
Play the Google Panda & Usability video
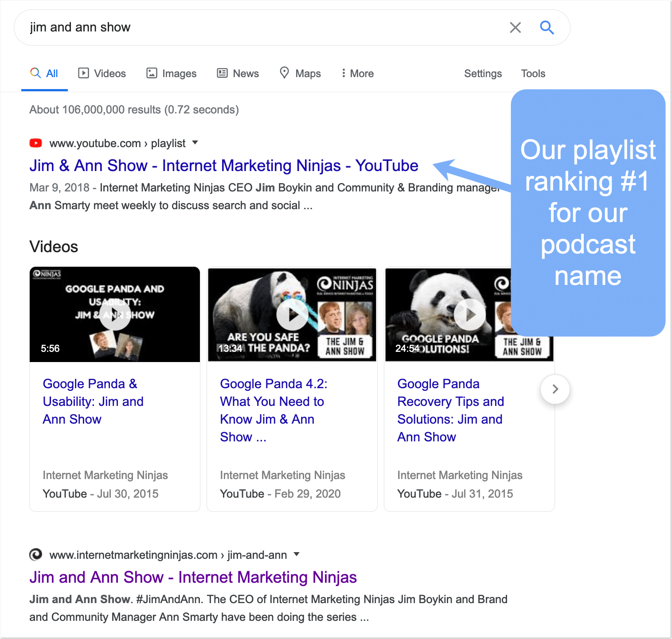115,315
